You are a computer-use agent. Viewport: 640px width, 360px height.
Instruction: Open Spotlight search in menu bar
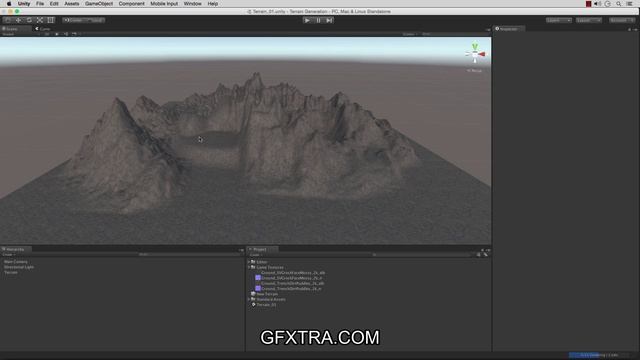point(619,4)
